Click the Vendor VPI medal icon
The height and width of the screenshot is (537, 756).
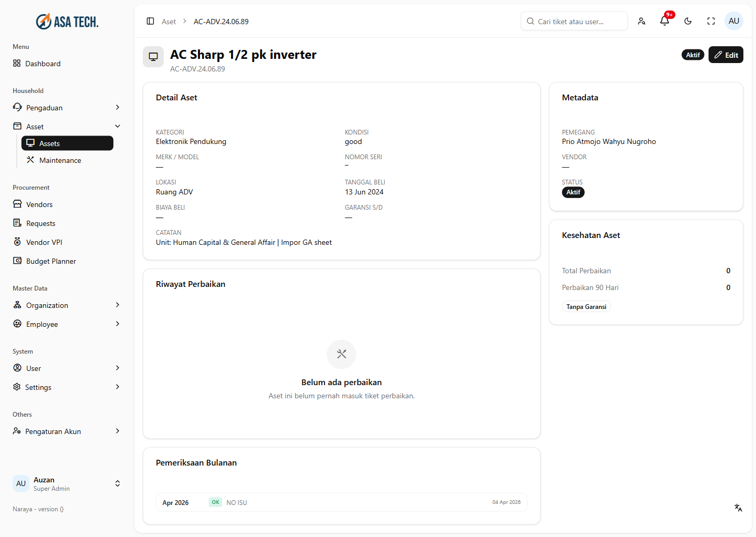(17, 242)
